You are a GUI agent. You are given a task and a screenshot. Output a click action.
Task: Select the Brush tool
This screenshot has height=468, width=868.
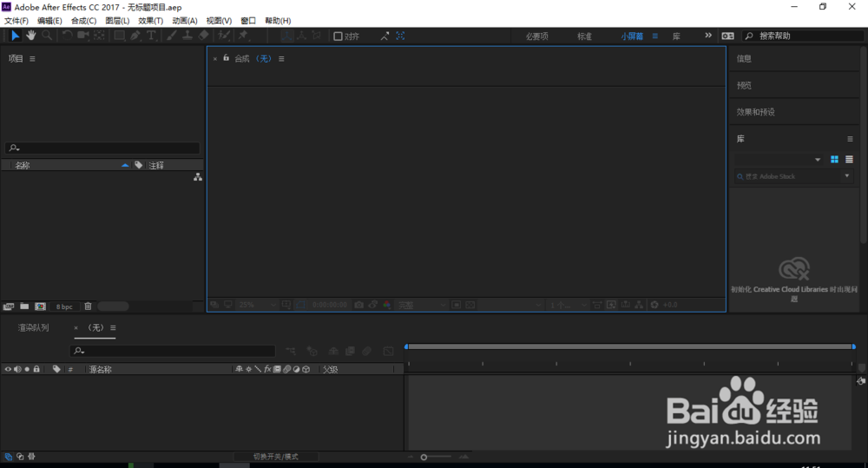172,36
